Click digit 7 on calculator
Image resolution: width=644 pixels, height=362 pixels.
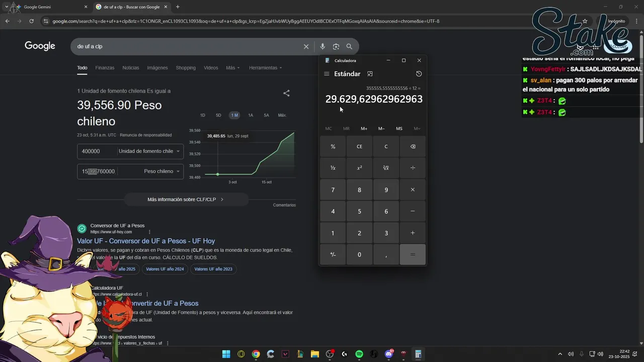pos(333,190)
